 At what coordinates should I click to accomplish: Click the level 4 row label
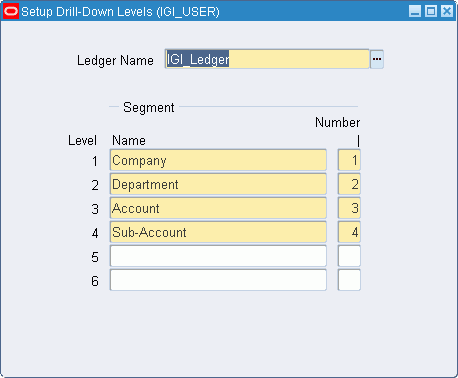95,233
